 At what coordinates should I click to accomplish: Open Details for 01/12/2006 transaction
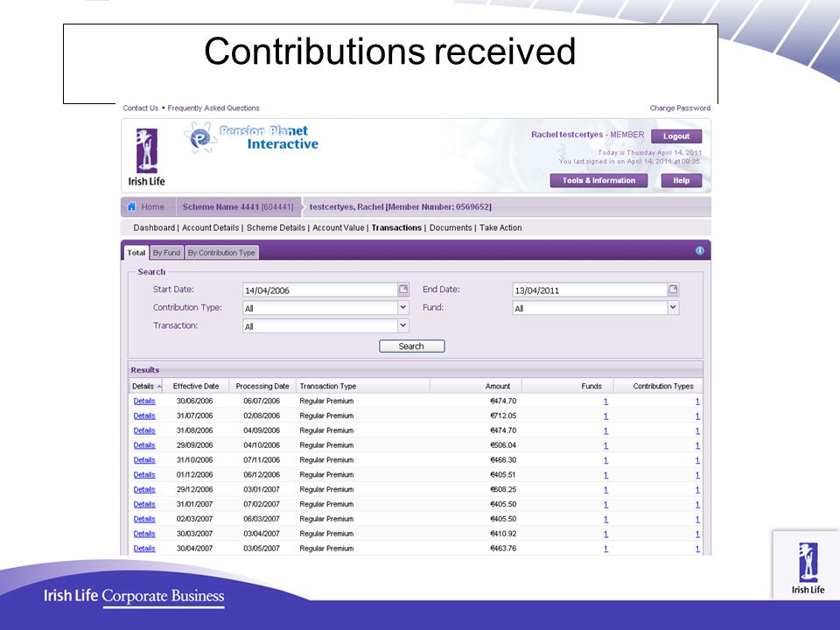point(144,474)
